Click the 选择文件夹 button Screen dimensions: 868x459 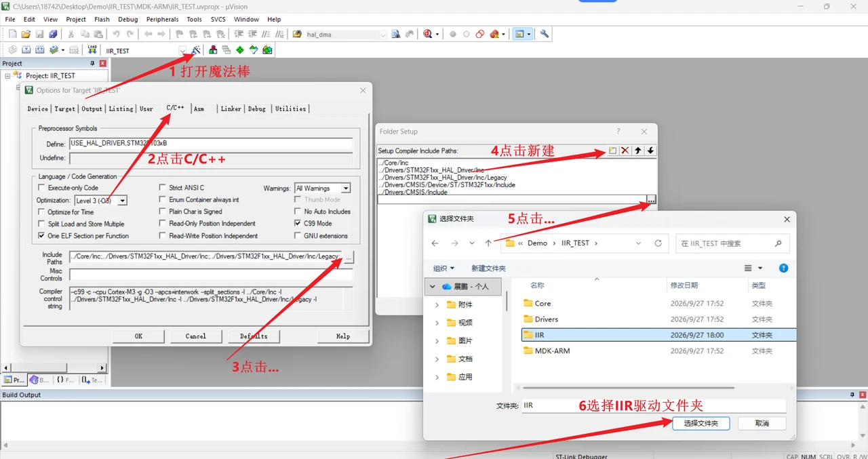pos(701,423)
